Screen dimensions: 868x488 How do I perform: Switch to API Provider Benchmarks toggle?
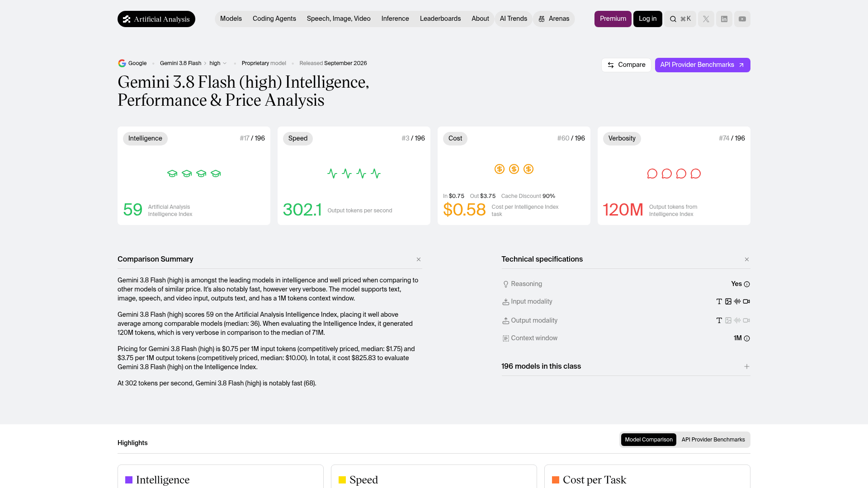click(713, 440)
